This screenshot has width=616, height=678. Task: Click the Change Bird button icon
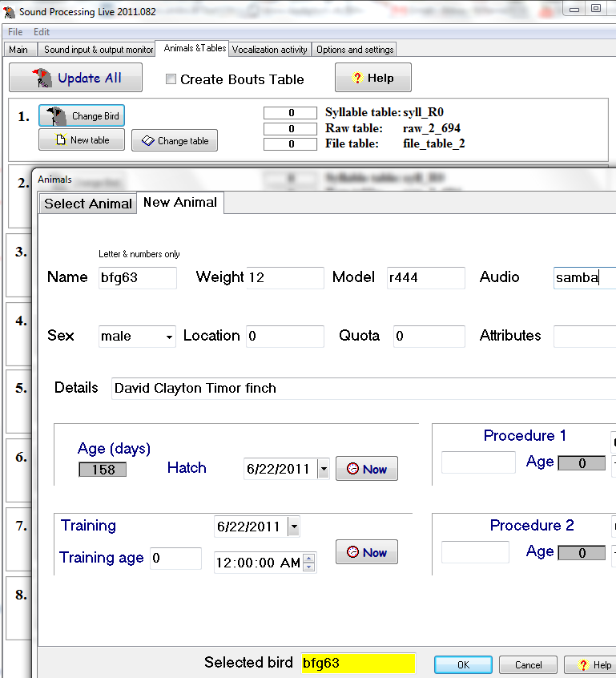coord(56,116)
